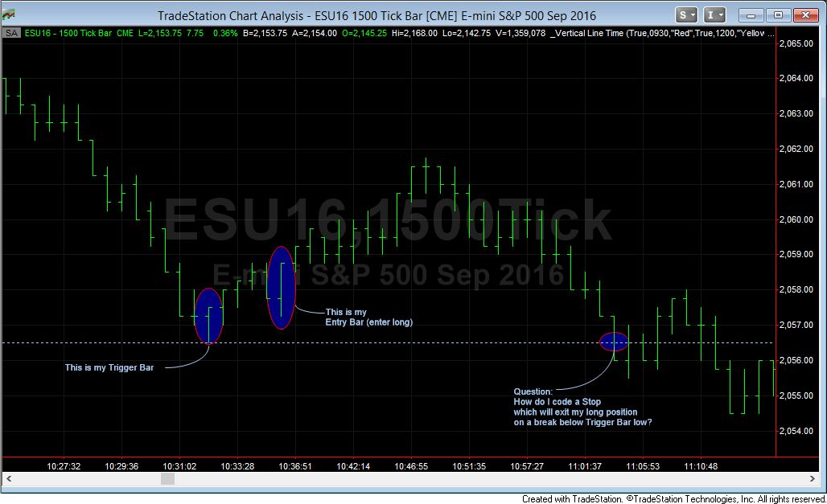
Task: Minimize the chart analysis window
Action: [751, 15]
